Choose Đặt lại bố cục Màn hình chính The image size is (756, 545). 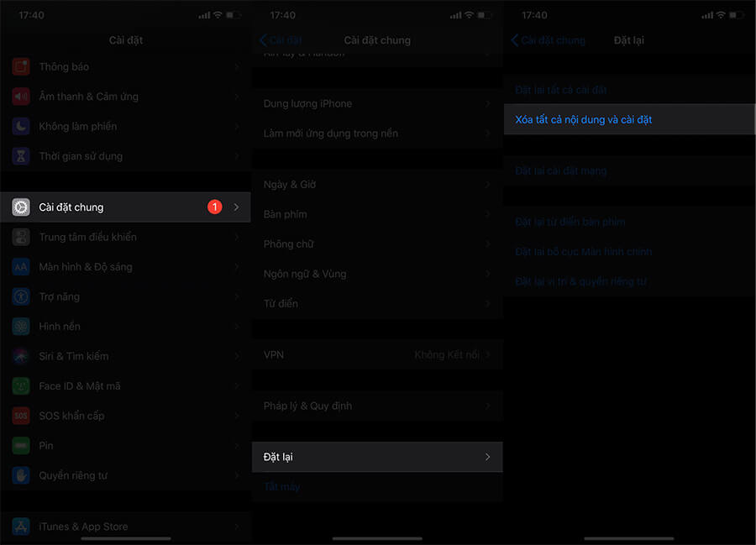tap(583, 252)
